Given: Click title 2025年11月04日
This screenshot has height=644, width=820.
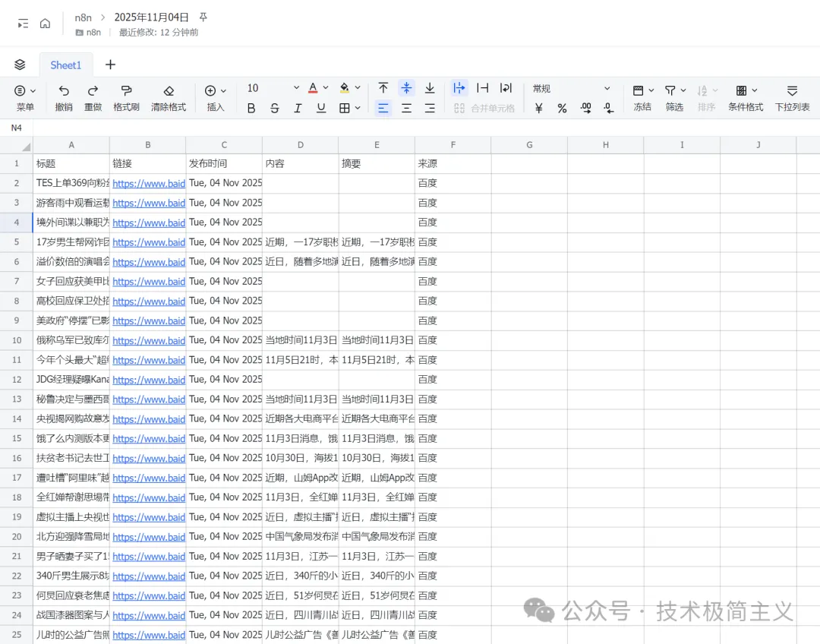Looking at the screenshot, I should tap(152, 17).
